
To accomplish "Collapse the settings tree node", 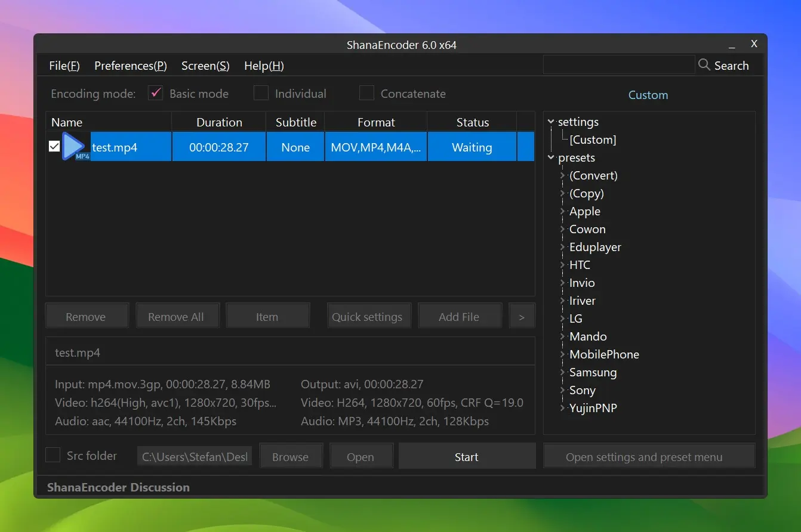I will coord(551,122).
